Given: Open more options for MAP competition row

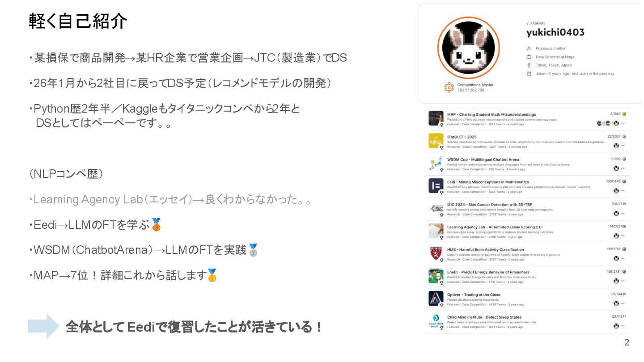Looking at the screenshot, I should click(x=623, y=123).
